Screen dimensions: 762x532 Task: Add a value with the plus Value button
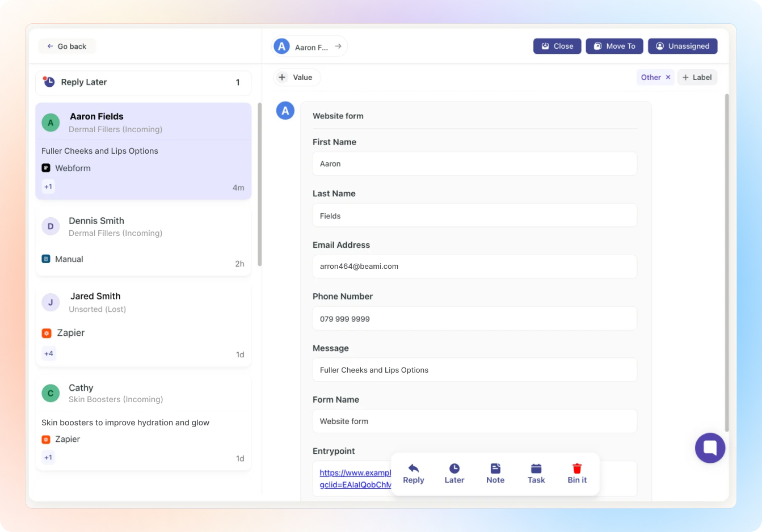tap(297, 77)
